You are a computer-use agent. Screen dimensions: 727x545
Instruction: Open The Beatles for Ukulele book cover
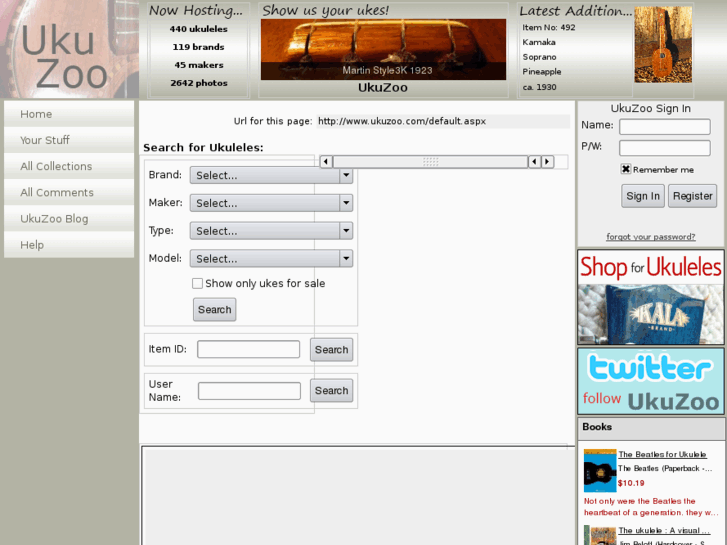coord(599,470)
